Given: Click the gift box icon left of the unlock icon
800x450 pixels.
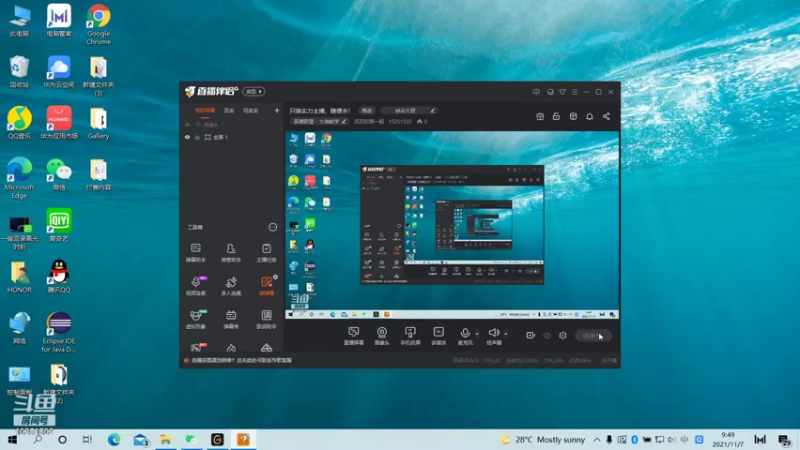Looking at the screenshot, I should [x=540, y=116].
